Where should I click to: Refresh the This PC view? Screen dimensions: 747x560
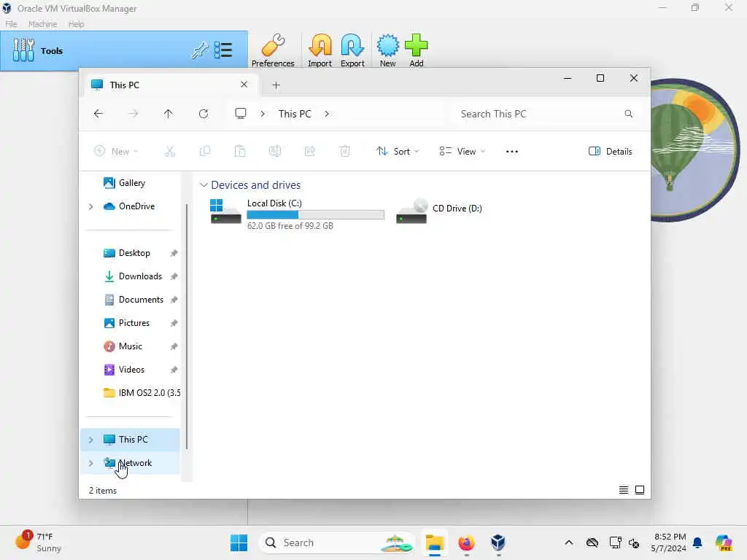(x=204, y=114)
